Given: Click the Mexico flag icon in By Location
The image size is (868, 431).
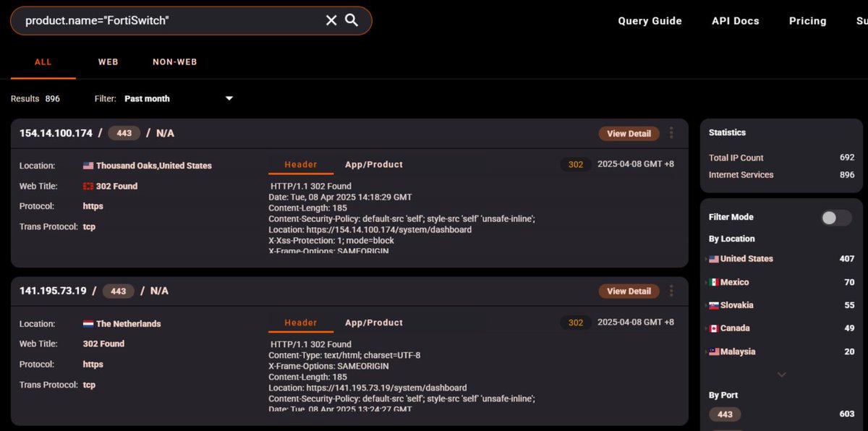Looking at the screenshot, I should (x=714, y=282).
